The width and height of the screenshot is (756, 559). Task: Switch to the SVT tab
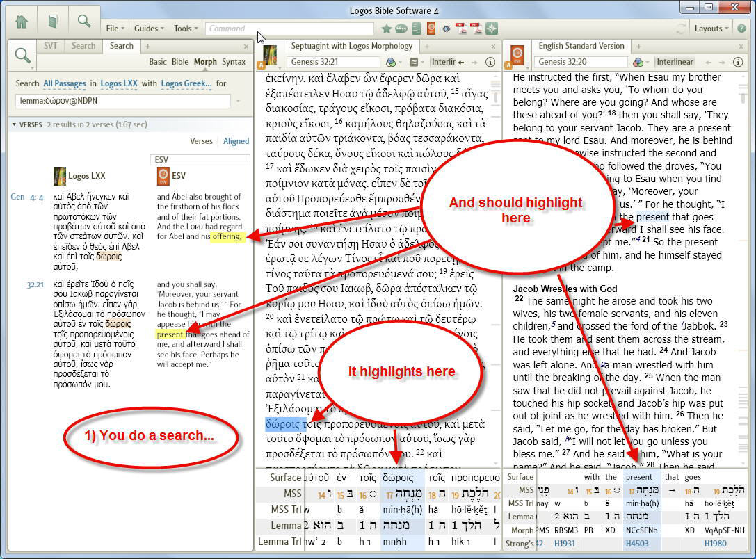coord(50,46)
